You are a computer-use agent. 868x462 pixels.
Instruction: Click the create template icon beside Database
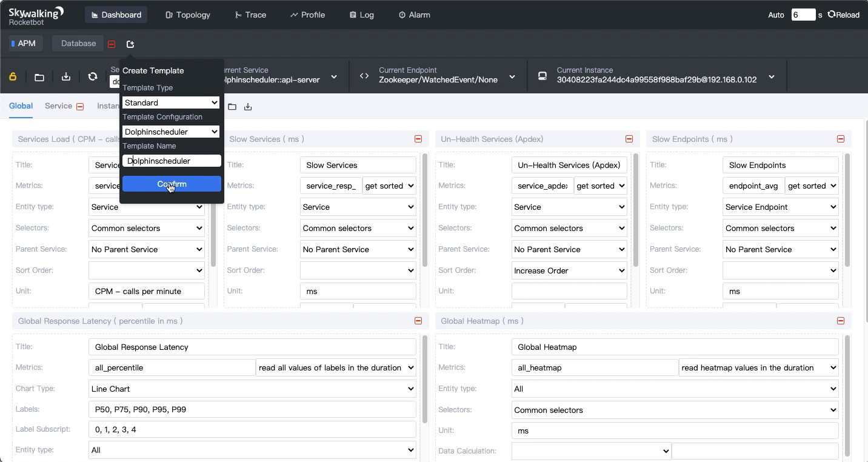(x=130, y=44)
